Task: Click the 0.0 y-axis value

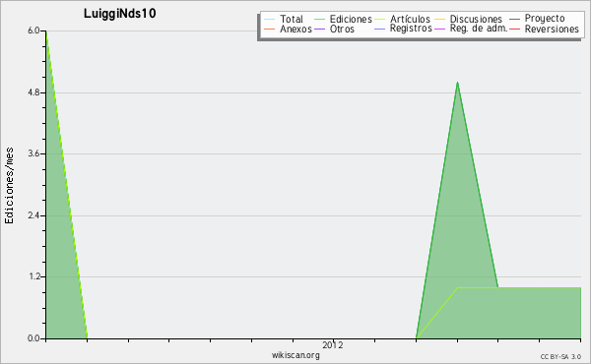Action: 33,338
